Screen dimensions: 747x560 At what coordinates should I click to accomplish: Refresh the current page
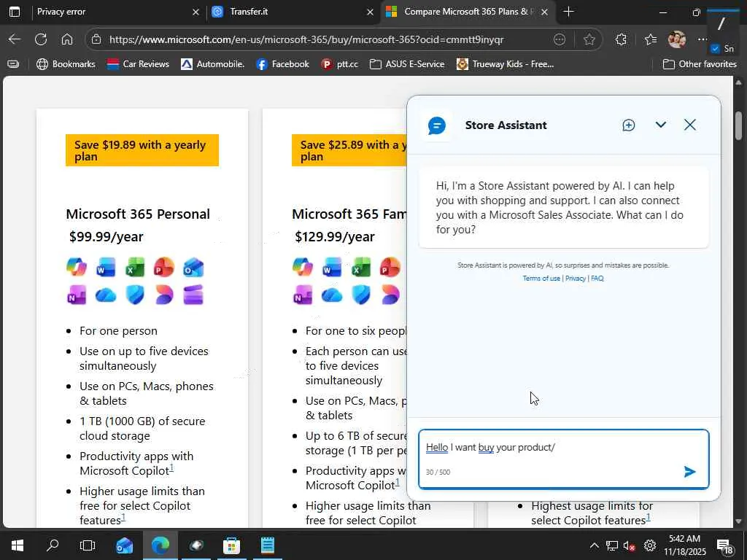click(x=41, y=39)
